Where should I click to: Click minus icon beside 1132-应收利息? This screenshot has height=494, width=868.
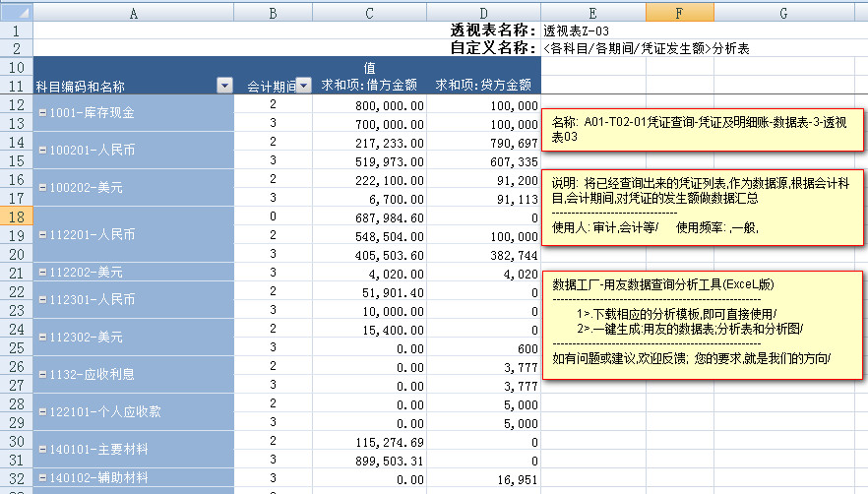point(41,375)
